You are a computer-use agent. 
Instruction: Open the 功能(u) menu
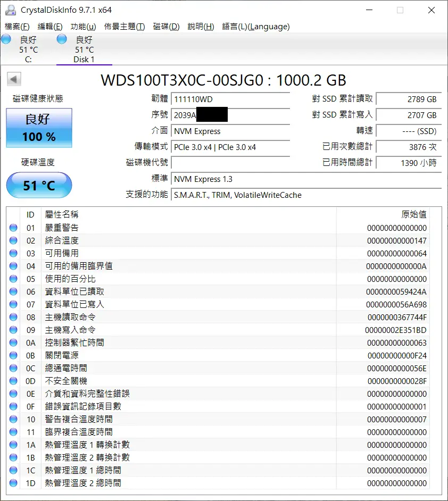point(83,27)
